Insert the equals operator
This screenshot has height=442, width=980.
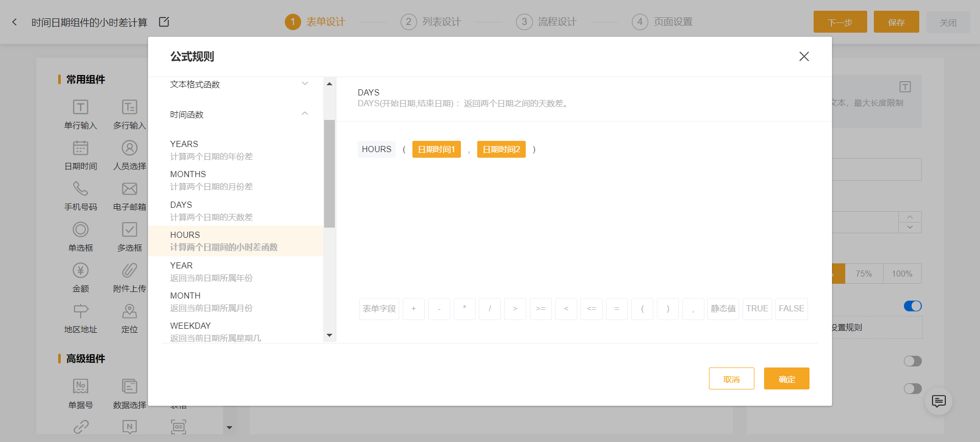617,309
